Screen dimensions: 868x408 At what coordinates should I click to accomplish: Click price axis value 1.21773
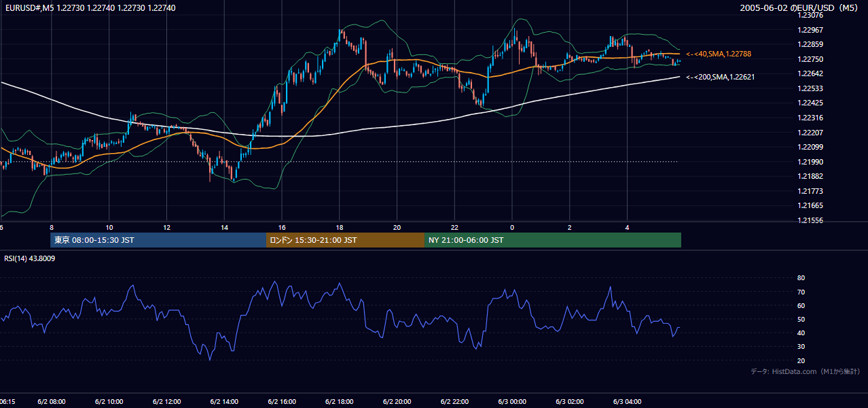[809, 191]
